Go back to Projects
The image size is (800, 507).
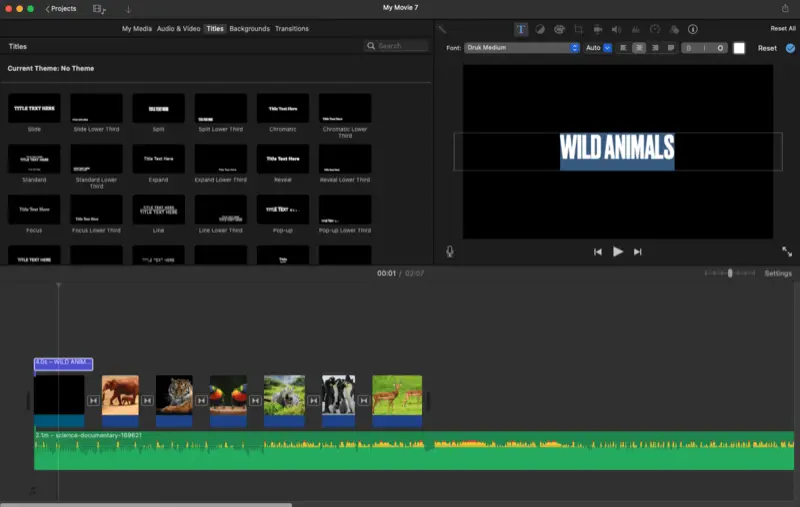coord(60,8)
